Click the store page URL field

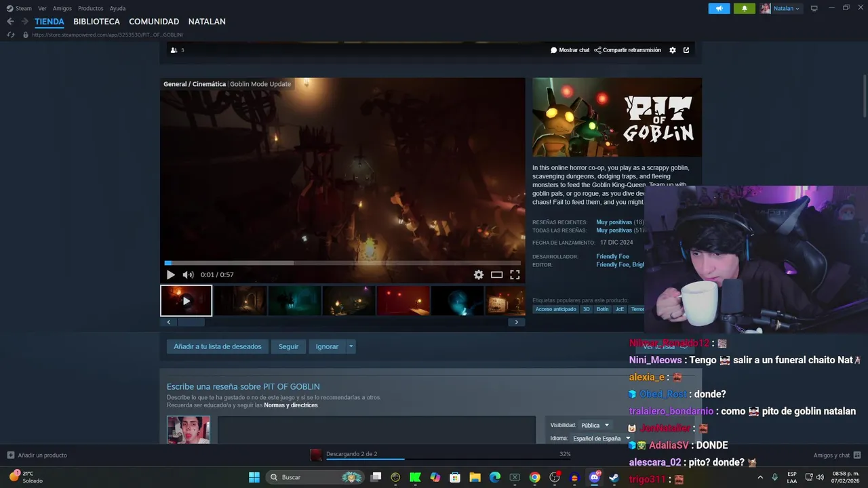click(x=107, y=35)
